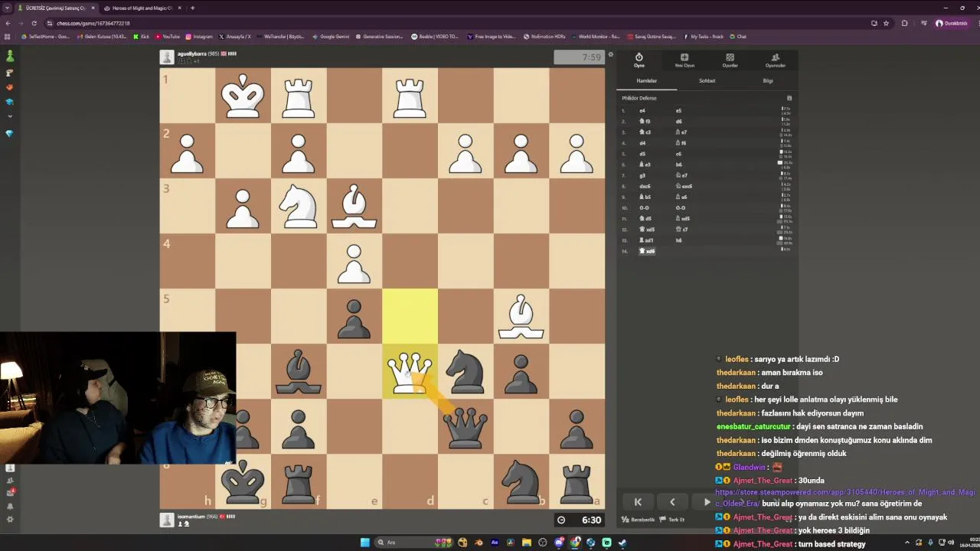
Task: Switch to the Bilgi info tab
Action: point(767,80)
